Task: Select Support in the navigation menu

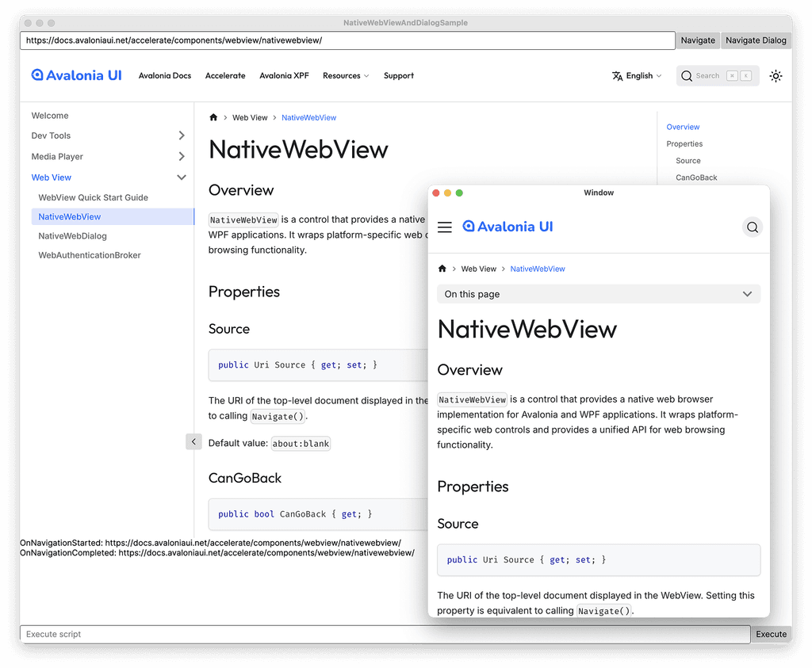Action: 398,76
